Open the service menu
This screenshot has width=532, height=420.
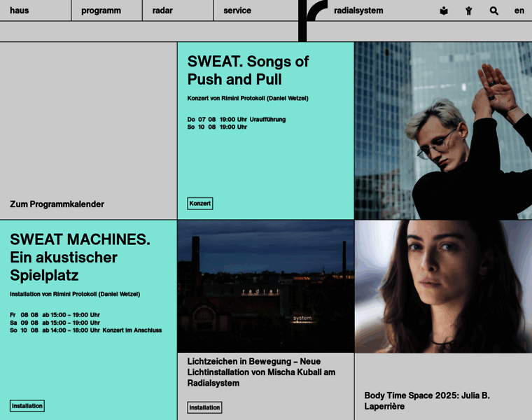point(237,10)
